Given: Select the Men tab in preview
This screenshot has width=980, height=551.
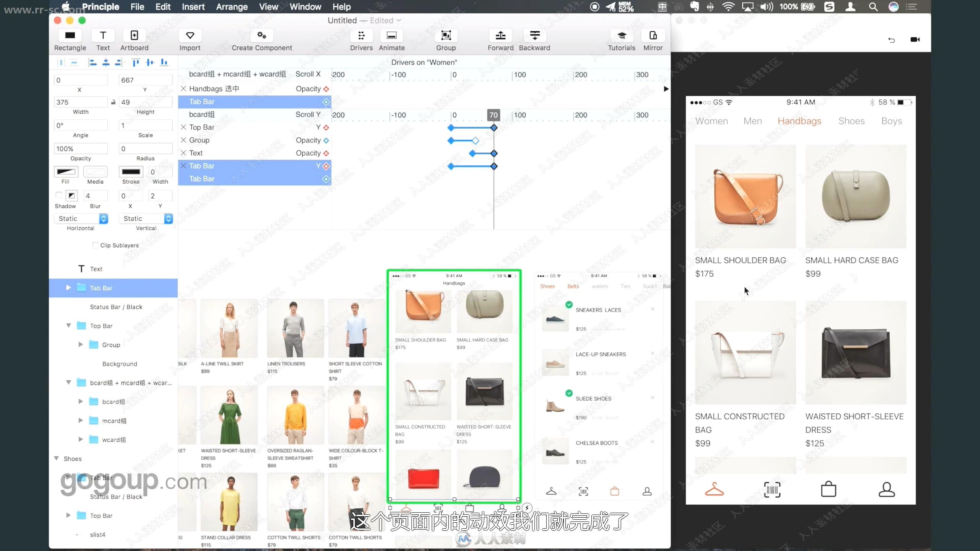Looking at the screenshot, I should coord(753,121).
